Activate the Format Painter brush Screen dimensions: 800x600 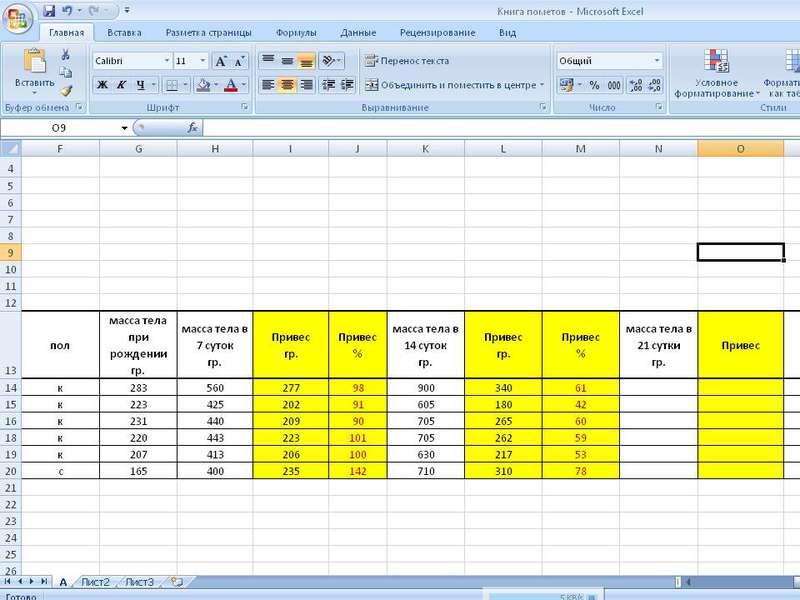click(x=66, y=91)
